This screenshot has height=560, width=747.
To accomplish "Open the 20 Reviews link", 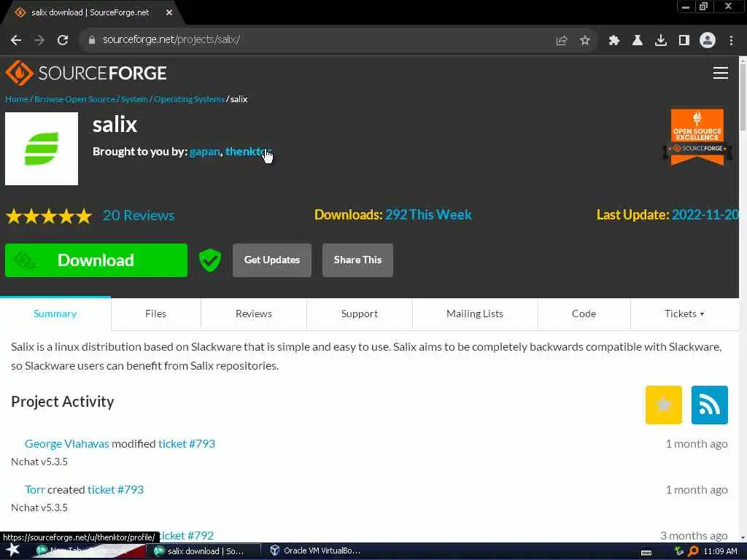I will (139, 215).
